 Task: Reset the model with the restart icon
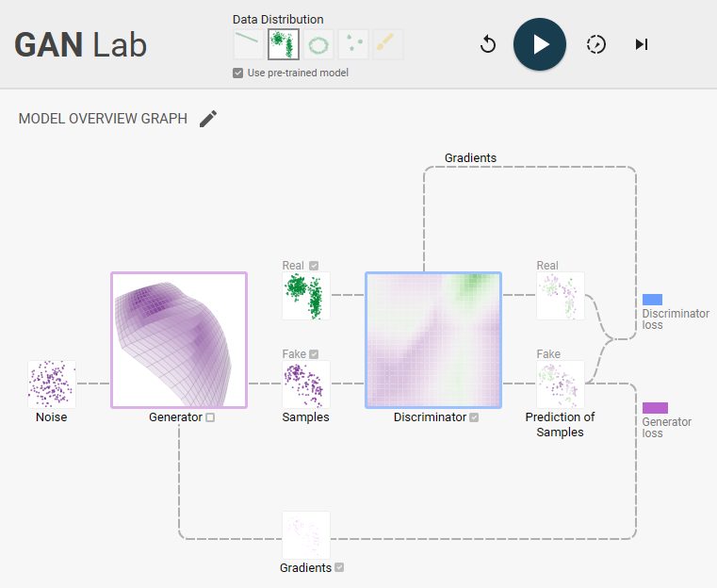pos(488,44)
